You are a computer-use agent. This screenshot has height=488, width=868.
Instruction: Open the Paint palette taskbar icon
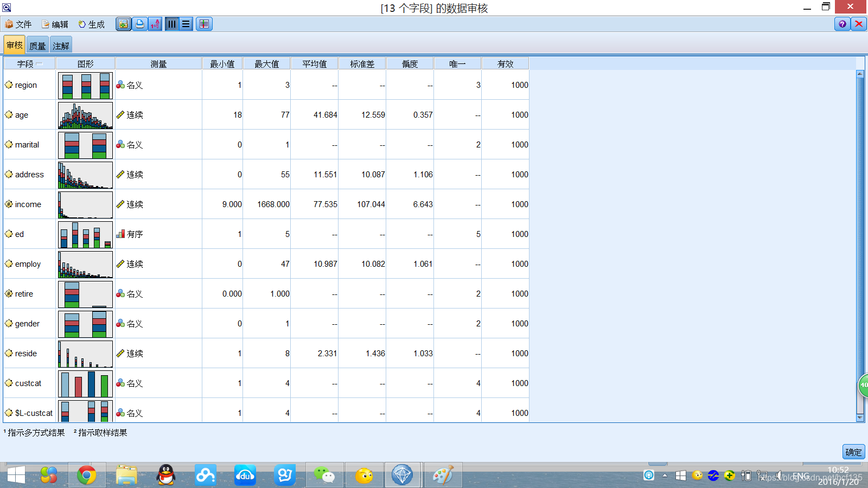[443, 476]
